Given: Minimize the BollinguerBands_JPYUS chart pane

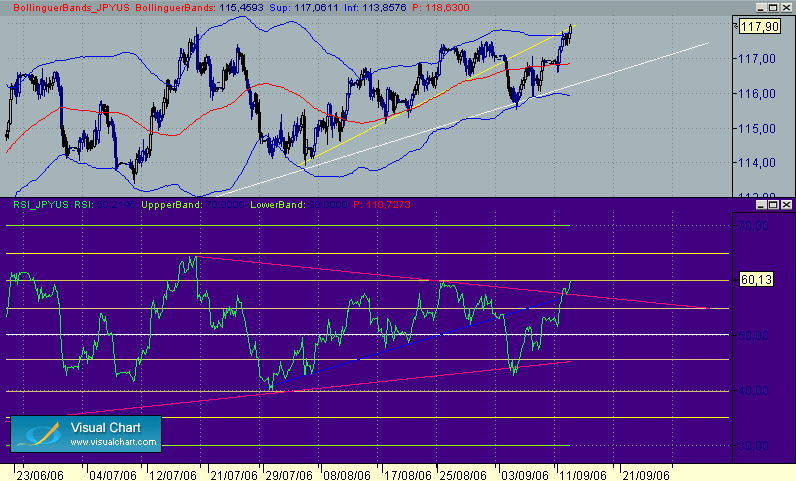Looking at the screenshot, I should 760,8.
